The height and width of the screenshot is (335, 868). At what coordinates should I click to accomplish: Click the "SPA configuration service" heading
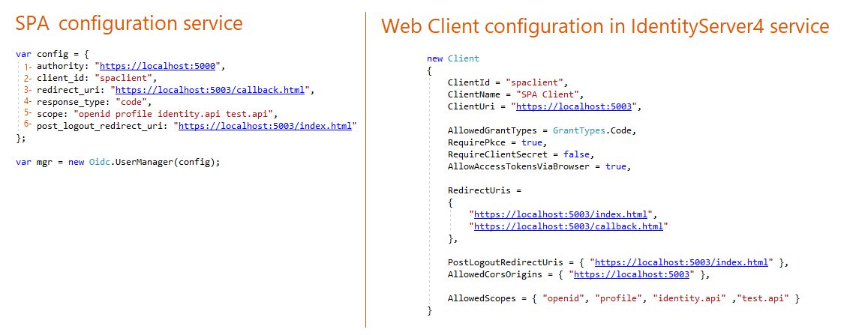pyautogui.click(x=129, y=23)
